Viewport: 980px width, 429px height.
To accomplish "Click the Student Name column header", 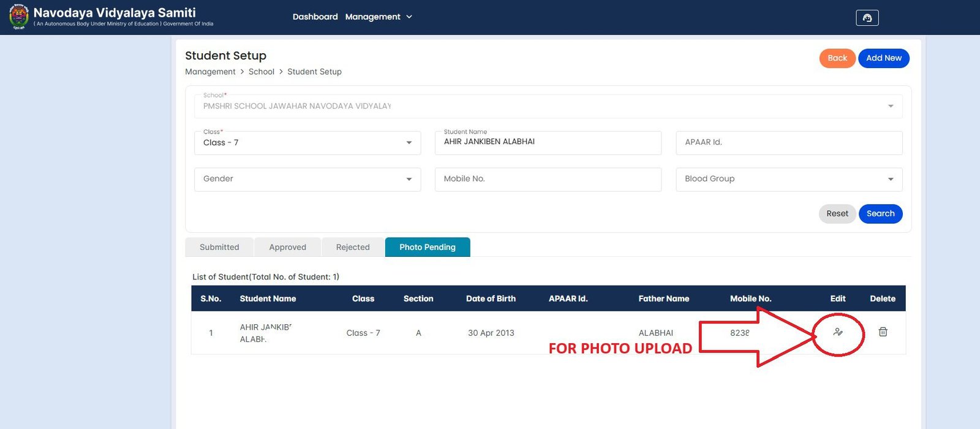I will point(268,299).
